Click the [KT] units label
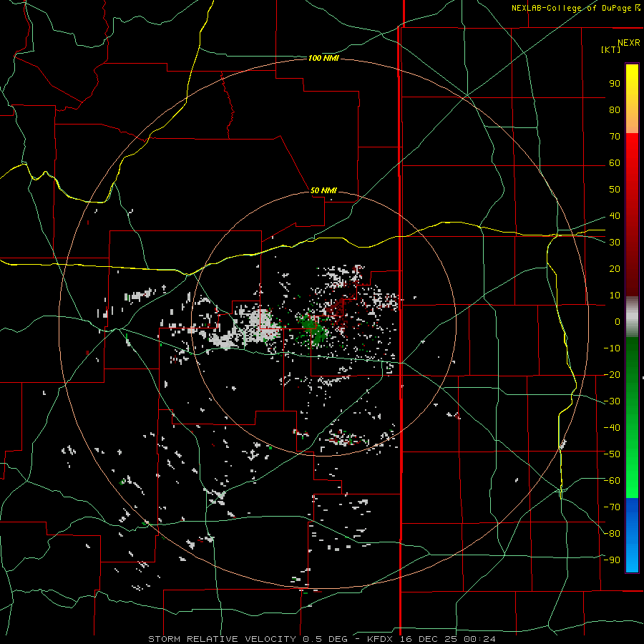Viewport: 644px width, 644px height. coord(610,49)
